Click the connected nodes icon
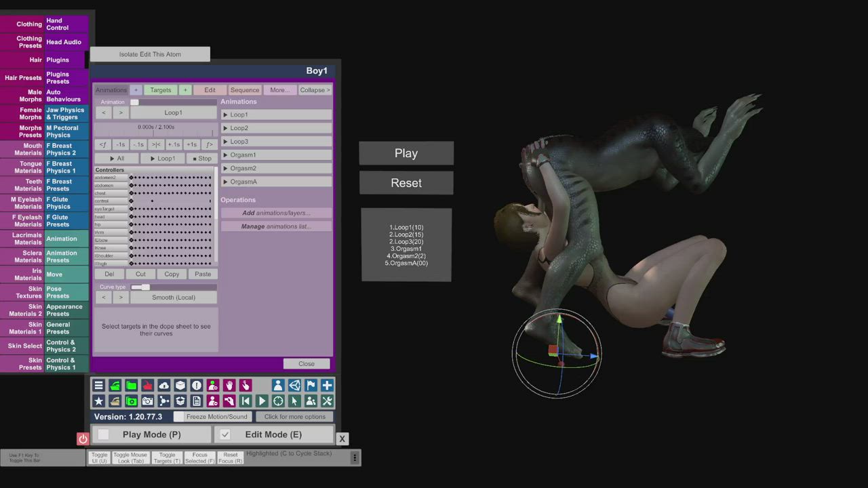The height and width of the screenshot is (488, 868). (164, 401)
